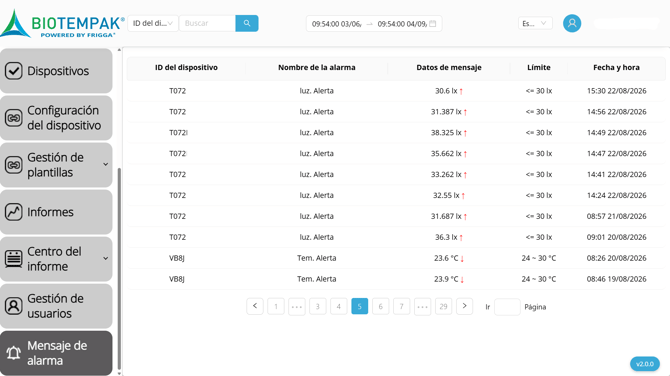Go to page 7

[x=401, y=306]
